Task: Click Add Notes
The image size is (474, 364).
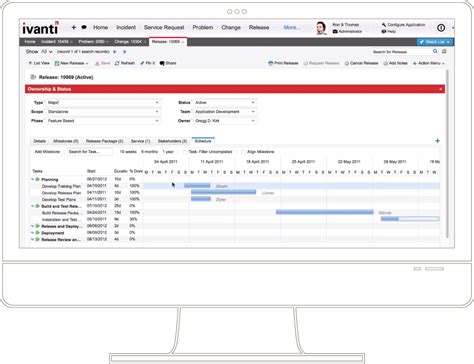Action: pos(395,63)
